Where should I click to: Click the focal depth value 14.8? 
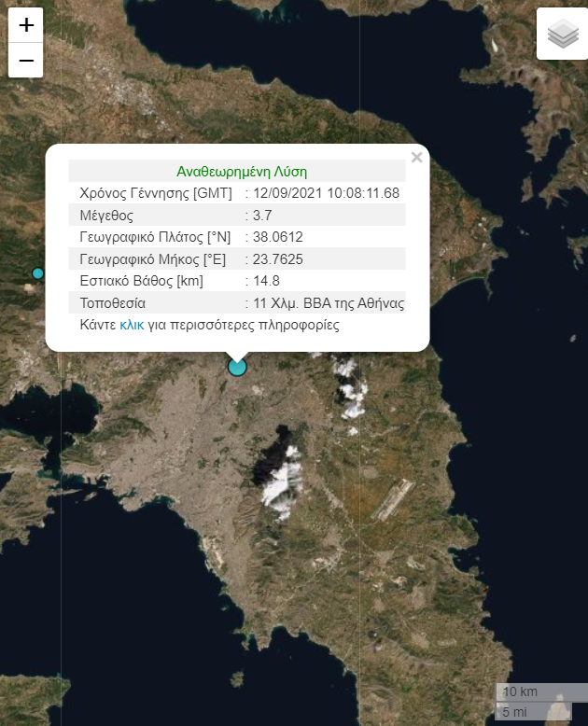click(x=267, y=281)
